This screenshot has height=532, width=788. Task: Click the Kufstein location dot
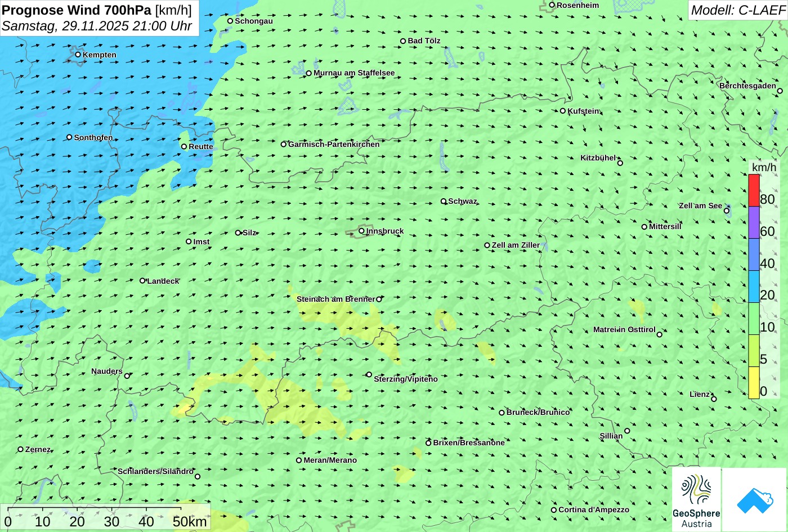tap(562, 111)
